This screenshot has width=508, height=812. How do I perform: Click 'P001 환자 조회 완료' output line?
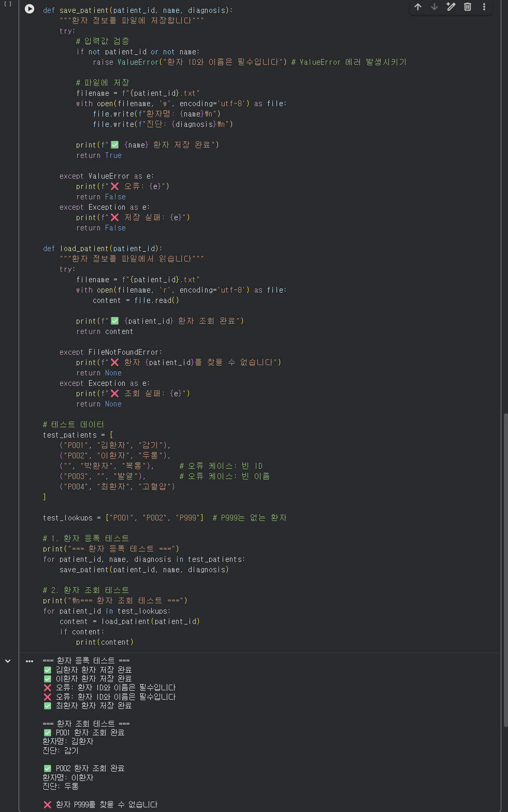(84, 733)
